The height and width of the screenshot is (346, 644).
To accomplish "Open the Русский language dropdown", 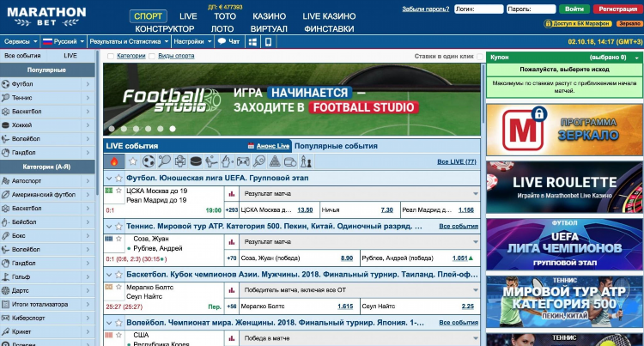I will click(64, 41).
